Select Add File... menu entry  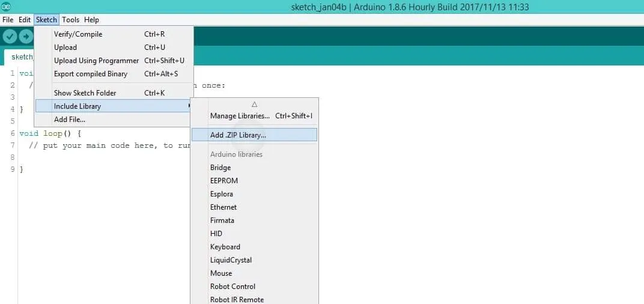[114, 120]
